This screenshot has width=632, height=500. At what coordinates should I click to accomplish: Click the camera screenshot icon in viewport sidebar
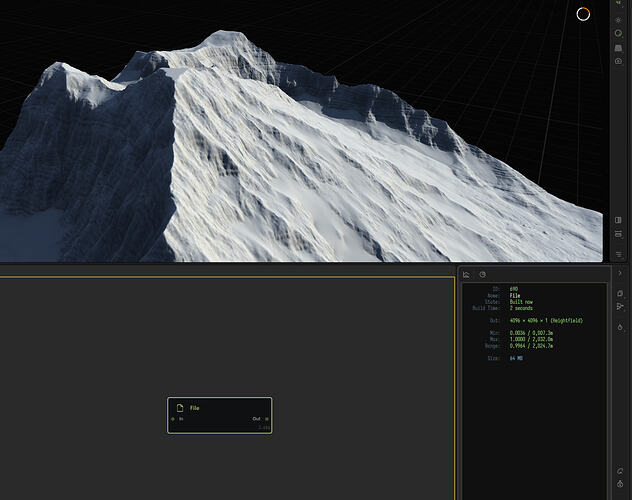pyautogui.click(x=618, y=61)
